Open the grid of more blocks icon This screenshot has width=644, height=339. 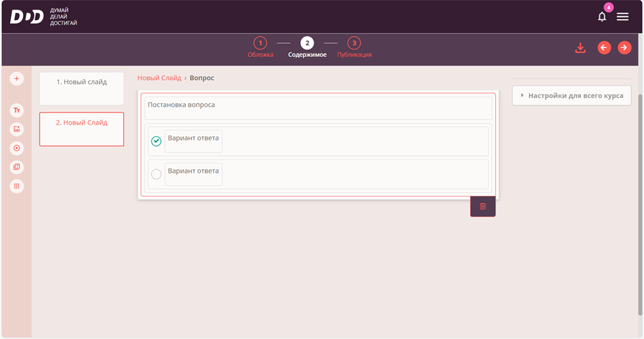pyautogui.click(x=17, y=186)
